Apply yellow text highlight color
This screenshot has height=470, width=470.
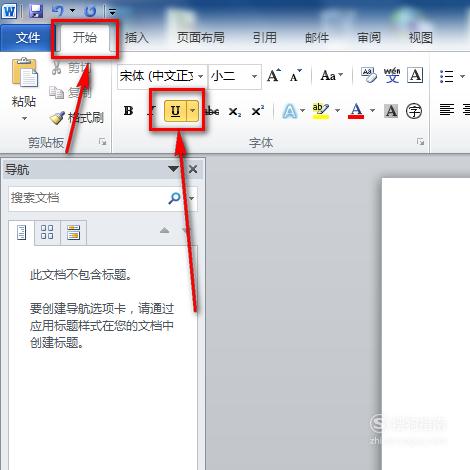point(321,111)
